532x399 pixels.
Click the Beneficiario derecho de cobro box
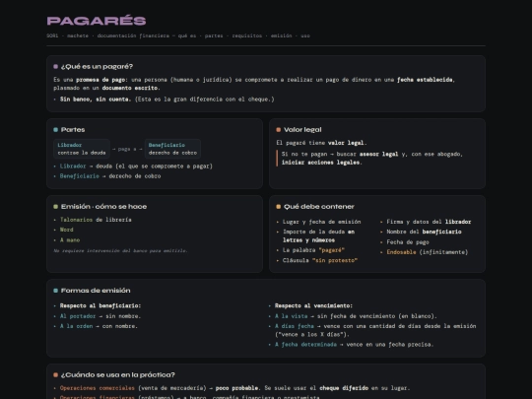click(x=172, y=149)
